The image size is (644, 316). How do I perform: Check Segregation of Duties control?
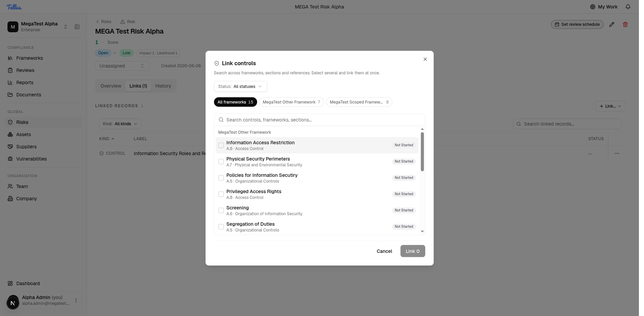click(221, 227)
